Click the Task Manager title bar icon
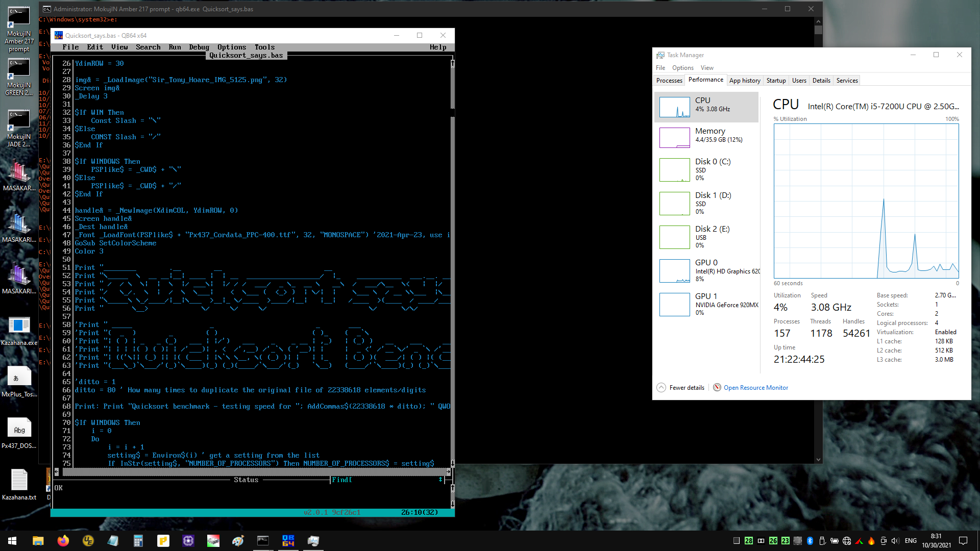 click(x=660, y=55)
